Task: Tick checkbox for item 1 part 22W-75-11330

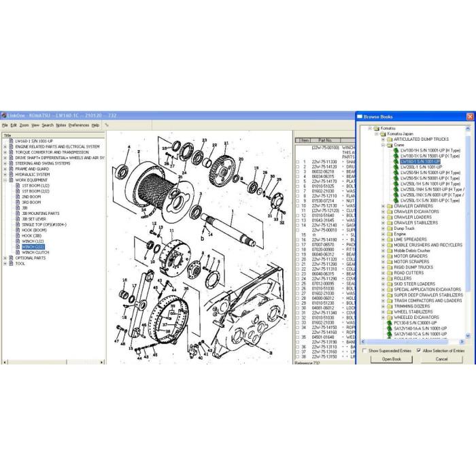Action: [298, 162]
